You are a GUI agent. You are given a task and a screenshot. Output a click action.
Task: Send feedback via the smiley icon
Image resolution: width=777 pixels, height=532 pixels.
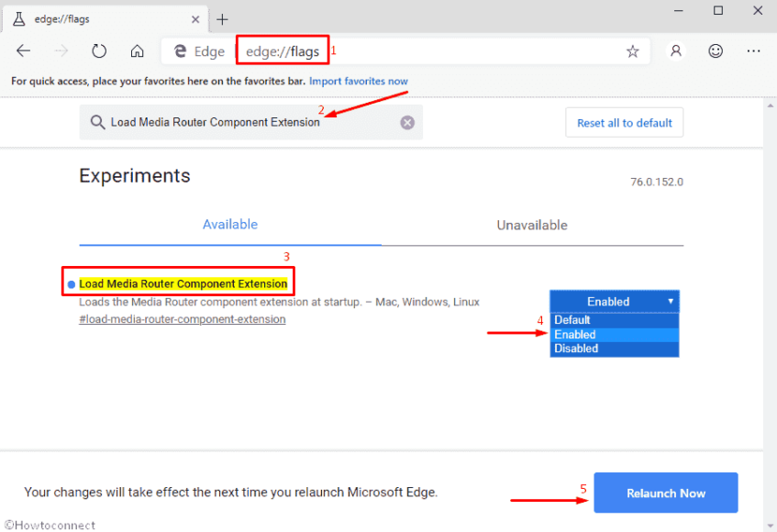coord(716,50)
